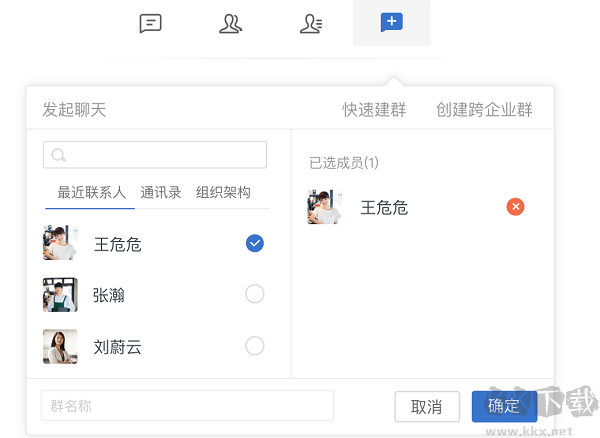Image resolution: width=600 pixels, height=438 pixels.
Task: Switch to the 组织架构 tab
Action: tap(223, 192)
